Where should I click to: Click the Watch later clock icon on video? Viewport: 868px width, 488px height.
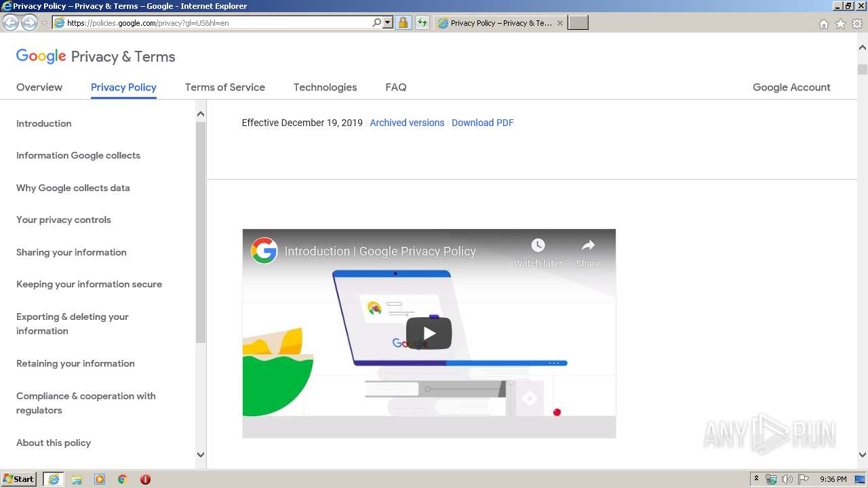tap(538, 245)
